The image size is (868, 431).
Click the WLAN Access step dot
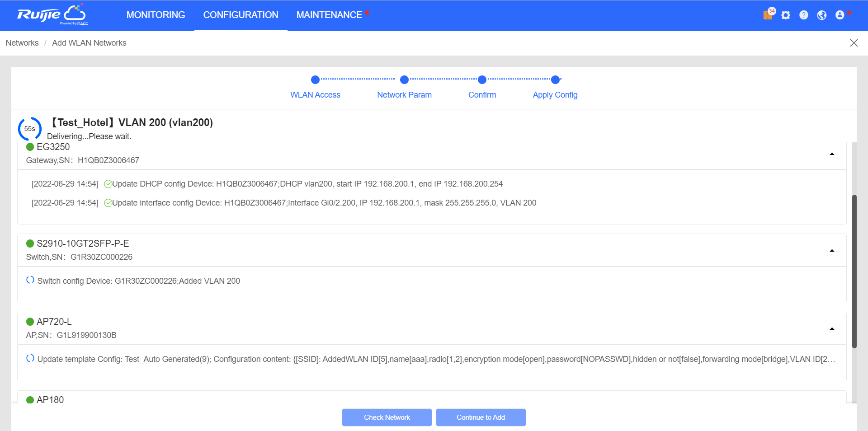pos(316,80)
